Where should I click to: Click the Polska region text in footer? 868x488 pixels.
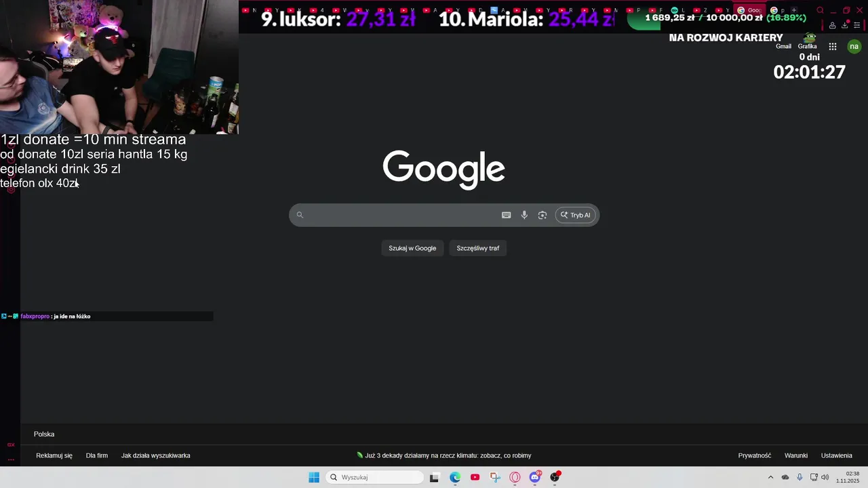(x=44, y=434)
